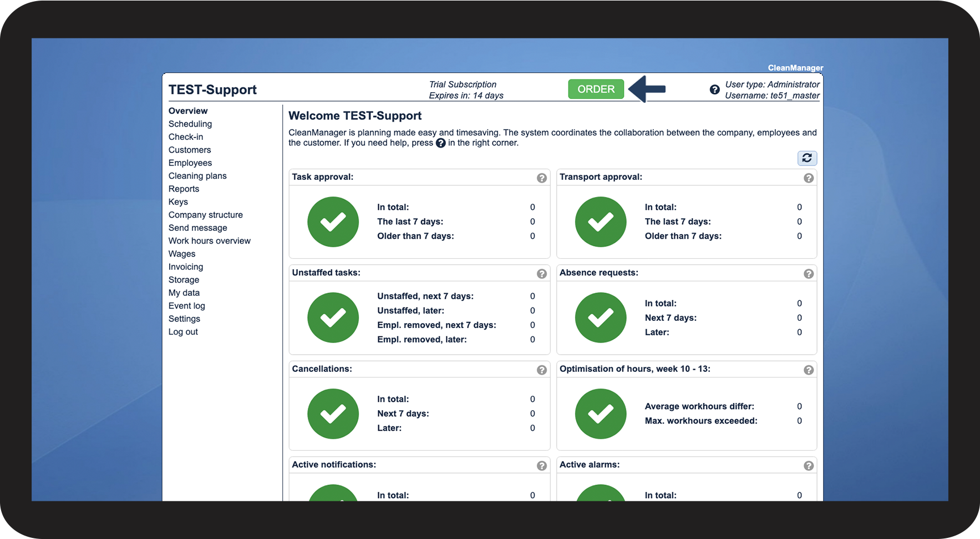Click Log out

[x=183, y=332]
